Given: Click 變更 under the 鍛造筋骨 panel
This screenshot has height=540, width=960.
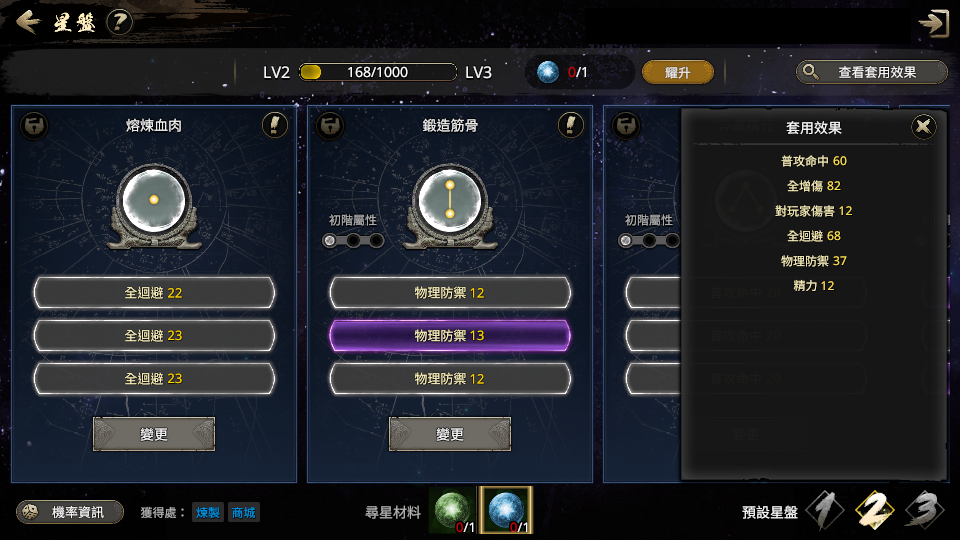Looking at the screenshot, I should [x=449, y=434].
